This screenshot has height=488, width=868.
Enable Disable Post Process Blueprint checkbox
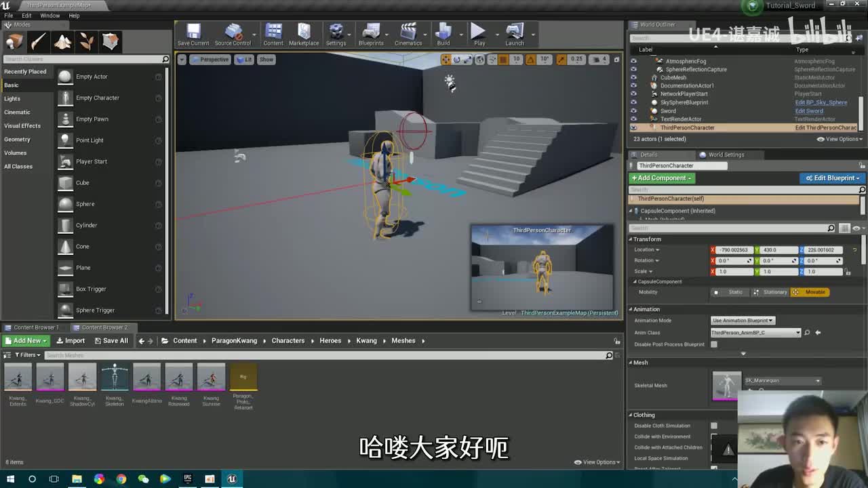point(714,344)
